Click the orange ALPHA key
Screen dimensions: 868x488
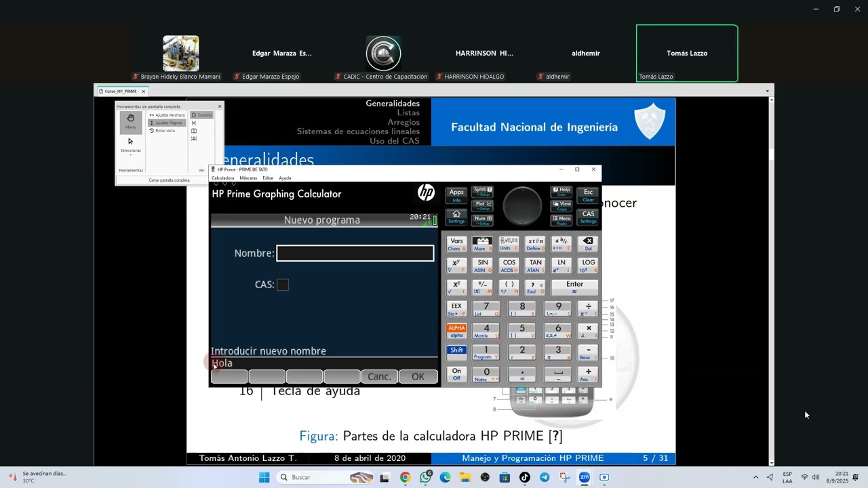[x=456, y=331]
